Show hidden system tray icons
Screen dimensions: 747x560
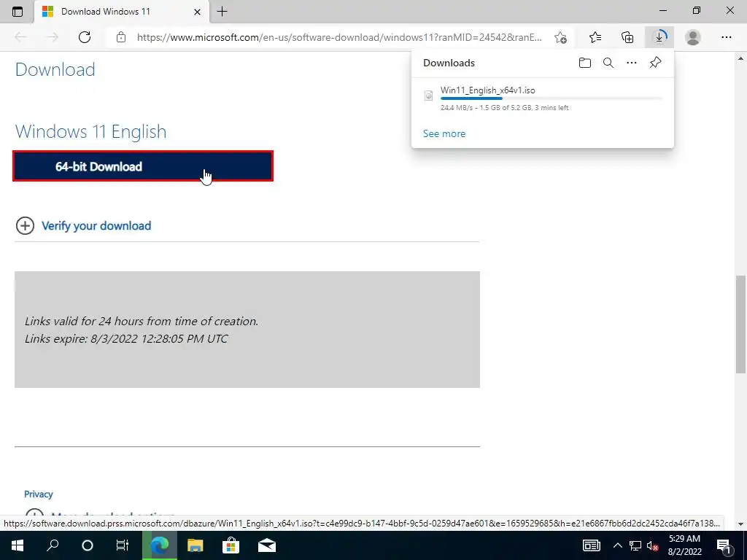[x=617, y=545]
